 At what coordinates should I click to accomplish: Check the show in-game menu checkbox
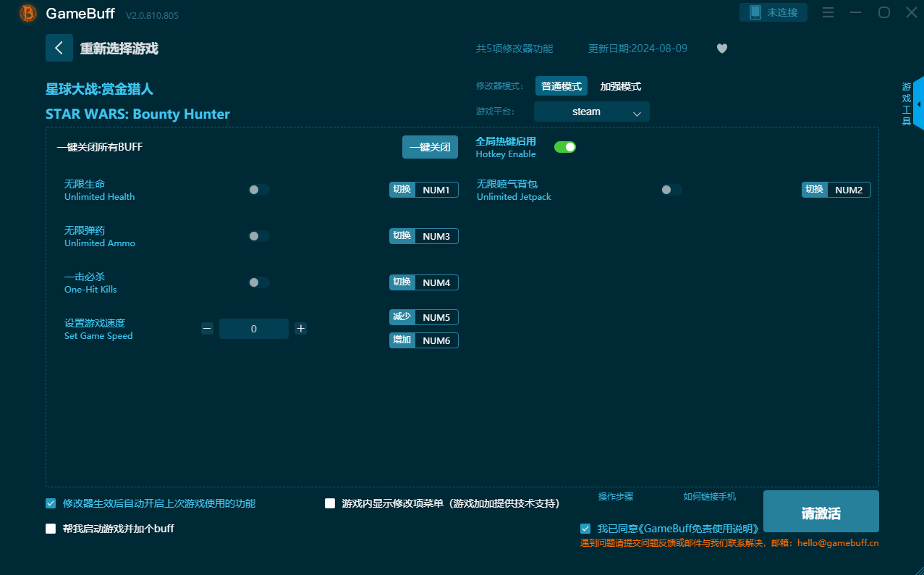[x=330, y=503]
